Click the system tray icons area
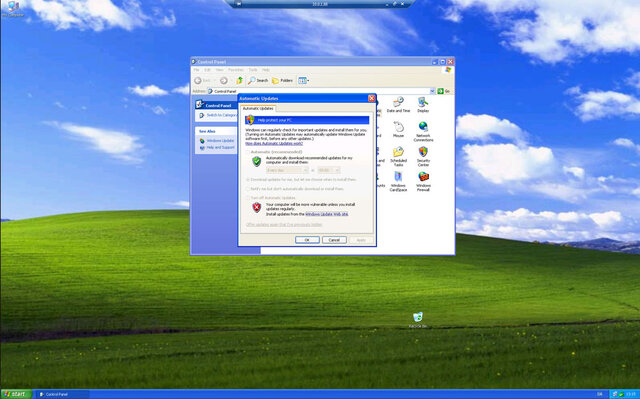This screenshot has height=399, width=640. coord(618,395)
